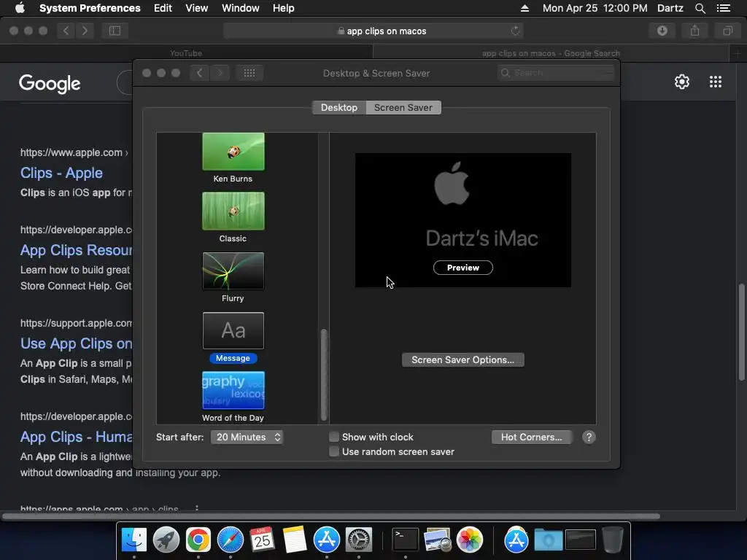Open Calendar from the Dock
The height and width of the screenshot is (560, 747).
tap(262, 540)
